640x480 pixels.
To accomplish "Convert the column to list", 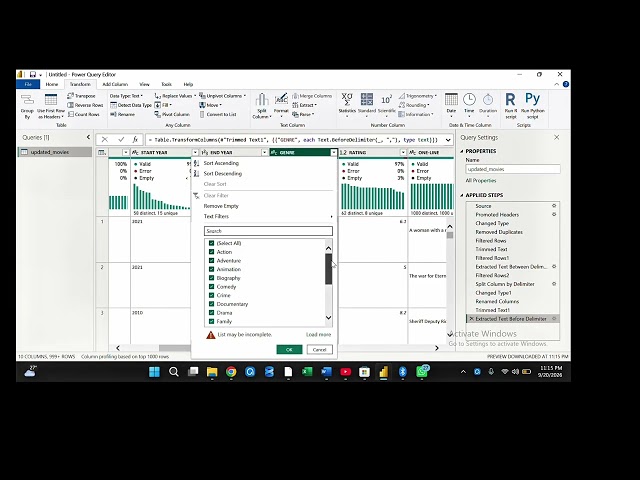I will click(x=218, y=114).
